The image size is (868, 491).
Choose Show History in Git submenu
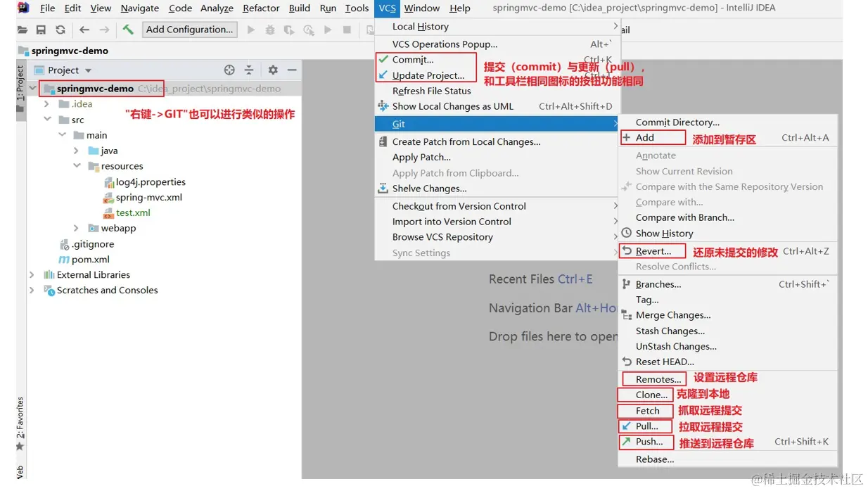point(727,234)
